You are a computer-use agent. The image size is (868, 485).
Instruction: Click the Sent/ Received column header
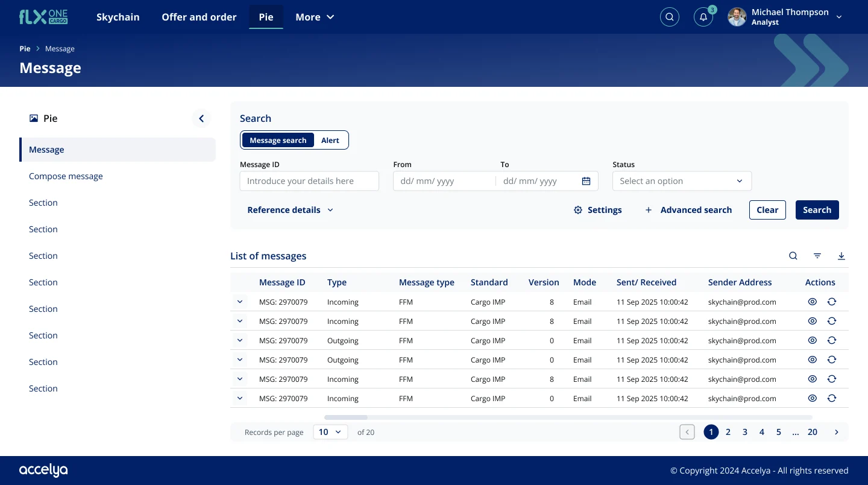[646, 282]
